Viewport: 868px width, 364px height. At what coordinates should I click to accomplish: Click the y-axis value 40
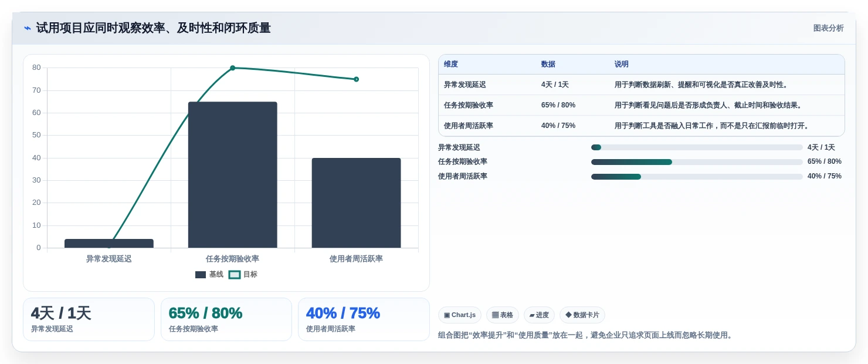point(36,158)
